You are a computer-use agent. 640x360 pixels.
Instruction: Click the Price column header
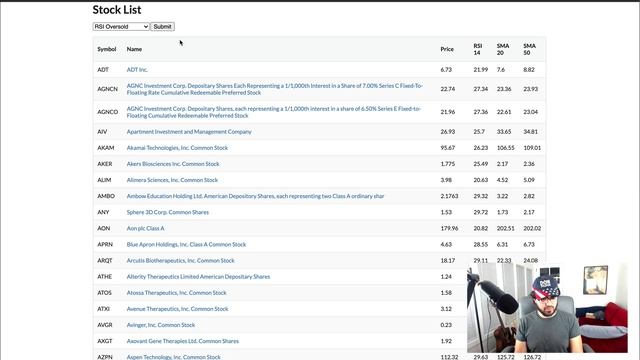[447, 49]
